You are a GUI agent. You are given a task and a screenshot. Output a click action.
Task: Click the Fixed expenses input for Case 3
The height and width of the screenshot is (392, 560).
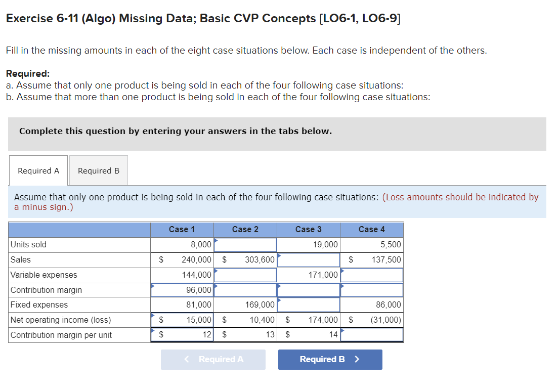(x=309, y=304)
